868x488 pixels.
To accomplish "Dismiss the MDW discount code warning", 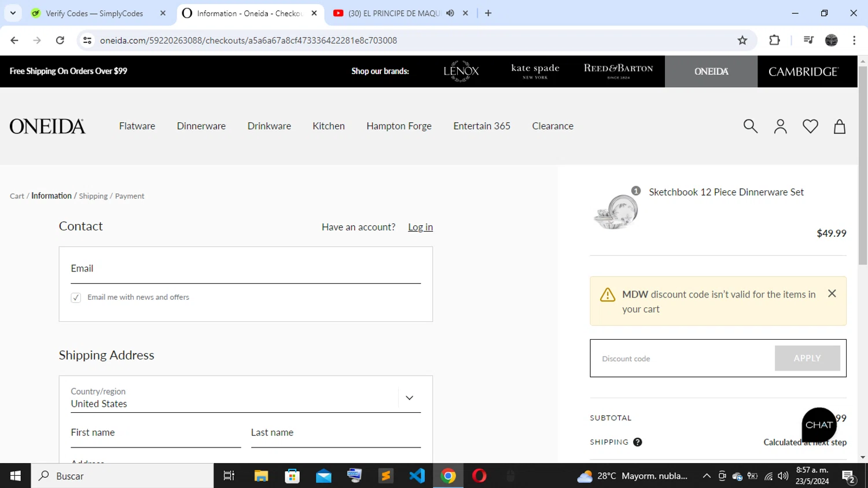I will [832, 293].
